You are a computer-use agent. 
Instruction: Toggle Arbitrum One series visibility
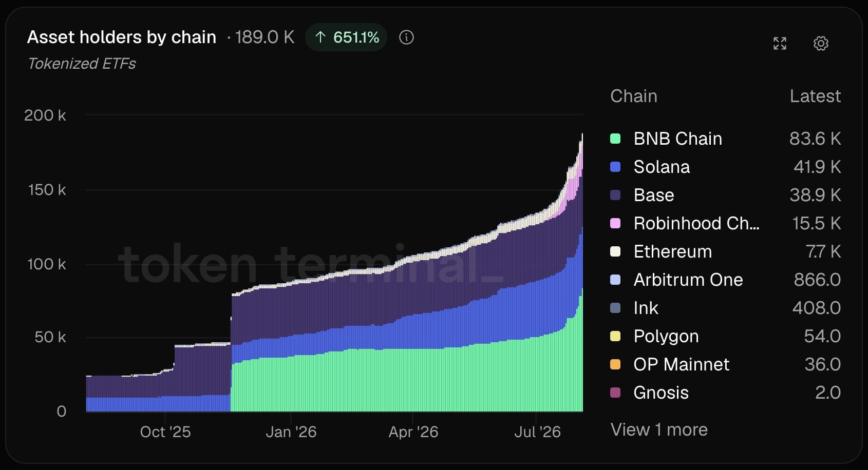[x=725, y=280]
